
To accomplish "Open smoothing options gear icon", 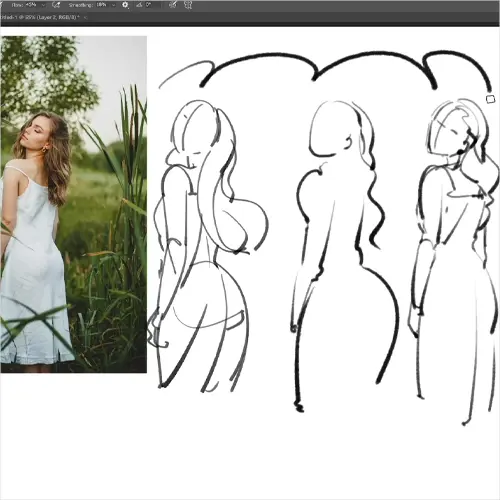I will [125, 5].
